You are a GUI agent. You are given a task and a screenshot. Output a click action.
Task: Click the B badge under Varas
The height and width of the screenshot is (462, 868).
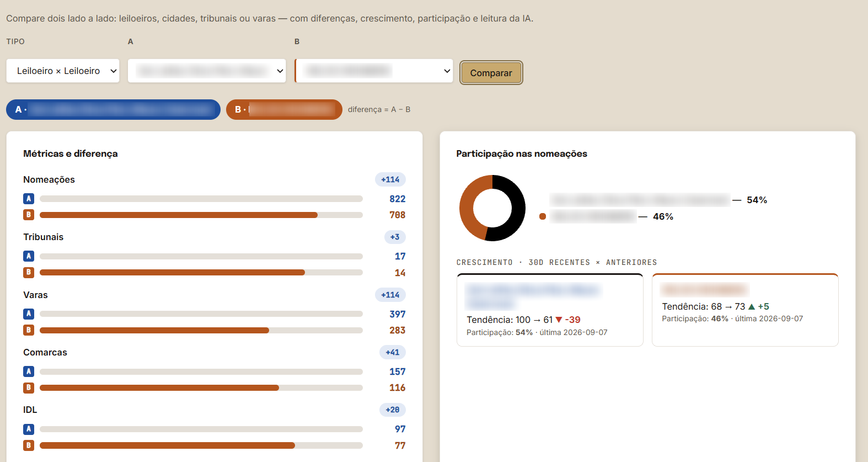click(x=29, y=330)
